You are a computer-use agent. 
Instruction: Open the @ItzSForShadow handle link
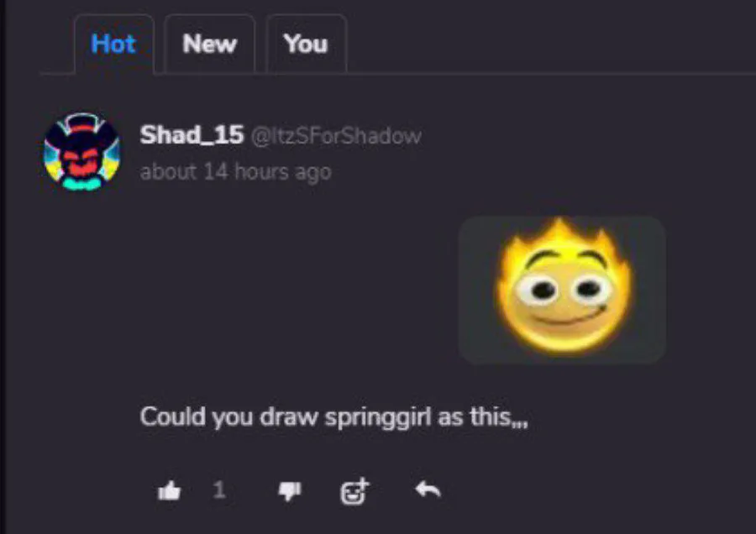(x=336, y=136)
